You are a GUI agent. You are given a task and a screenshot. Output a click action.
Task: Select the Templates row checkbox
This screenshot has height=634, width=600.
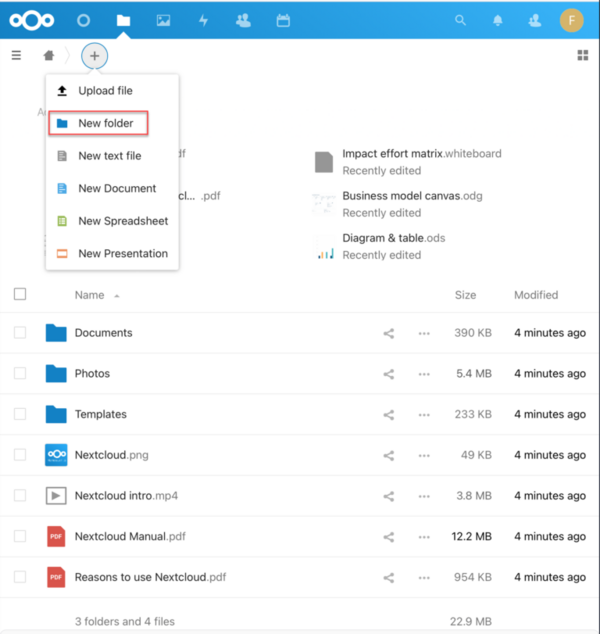pos(20,414)
